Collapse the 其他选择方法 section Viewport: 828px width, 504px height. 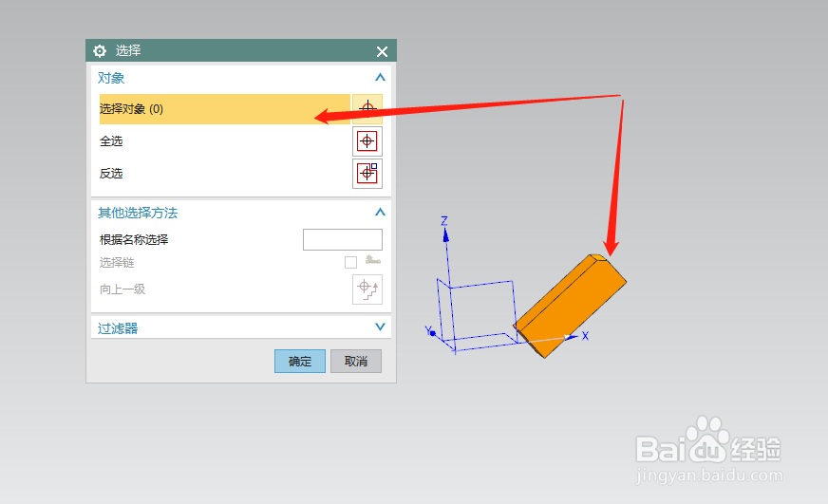pos(380,213)
